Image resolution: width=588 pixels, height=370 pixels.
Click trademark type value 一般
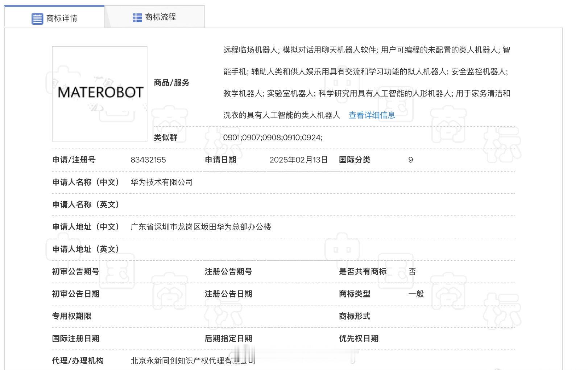[416, 294]
